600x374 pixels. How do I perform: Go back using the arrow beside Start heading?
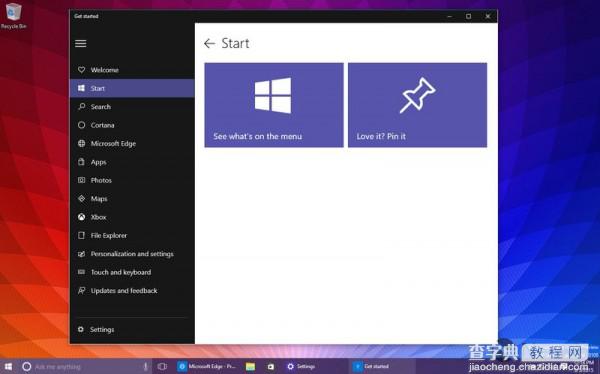(x=209, y=43)
